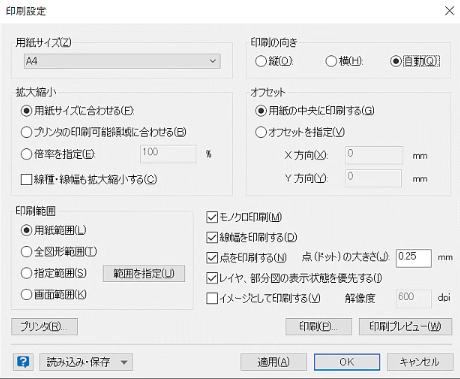Open the 用紙サイズ A4 dropdown

coord(122,61)
